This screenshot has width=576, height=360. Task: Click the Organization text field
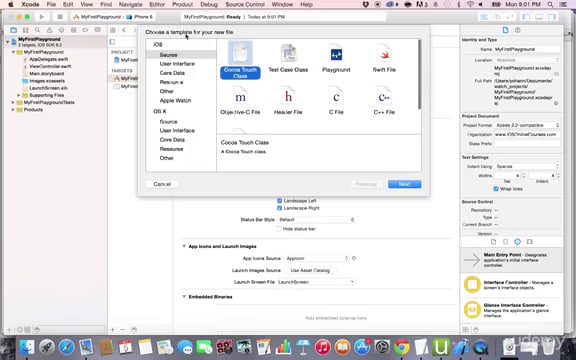tap(527, 134)
